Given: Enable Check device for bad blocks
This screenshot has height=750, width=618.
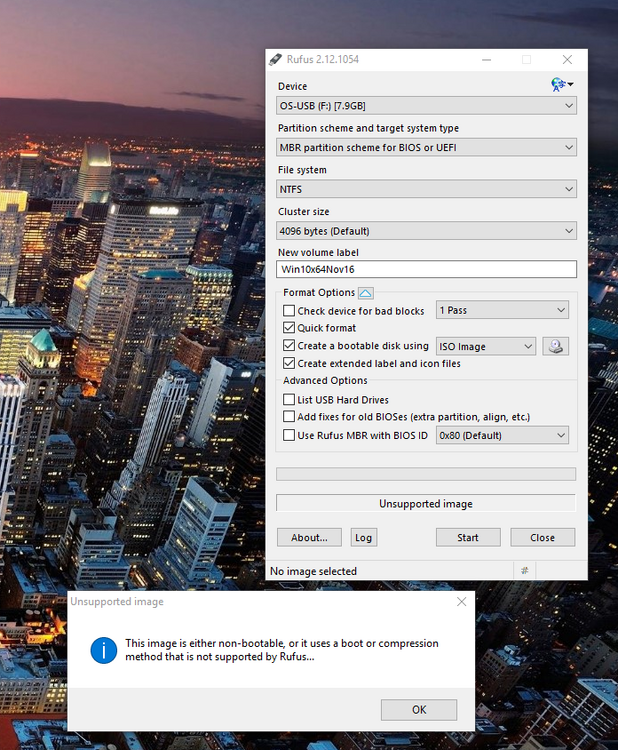Looking at the screenshot, I should click(289, 311).
